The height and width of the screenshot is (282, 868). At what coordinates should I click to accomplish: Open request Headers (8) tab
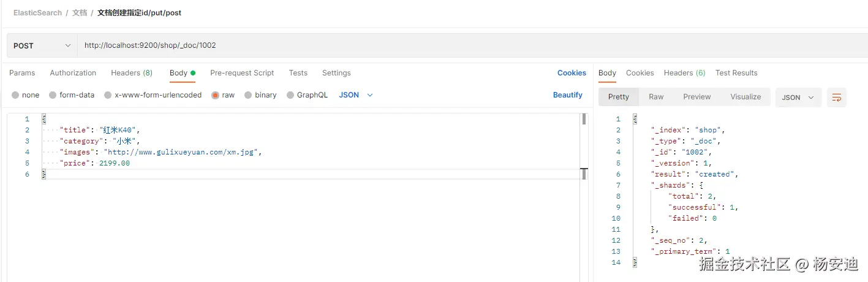click(x=132, y=73)
